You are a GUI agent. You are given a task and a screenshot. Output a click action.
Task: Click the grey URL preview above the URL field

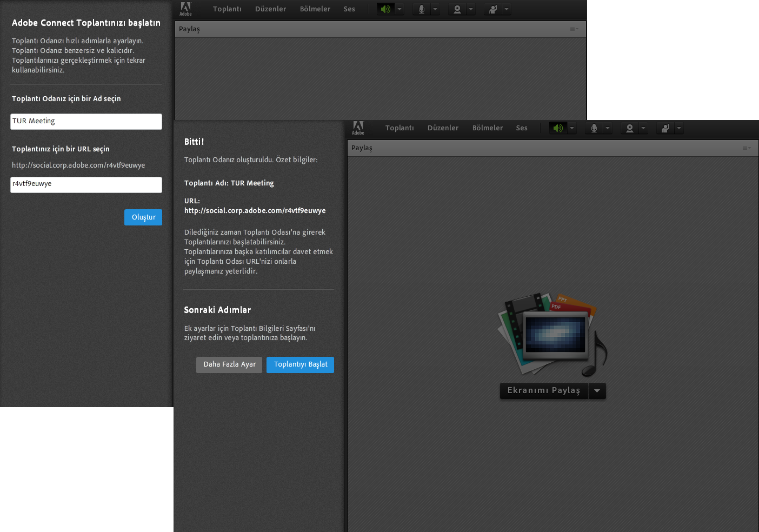click(x=78, y=165)
